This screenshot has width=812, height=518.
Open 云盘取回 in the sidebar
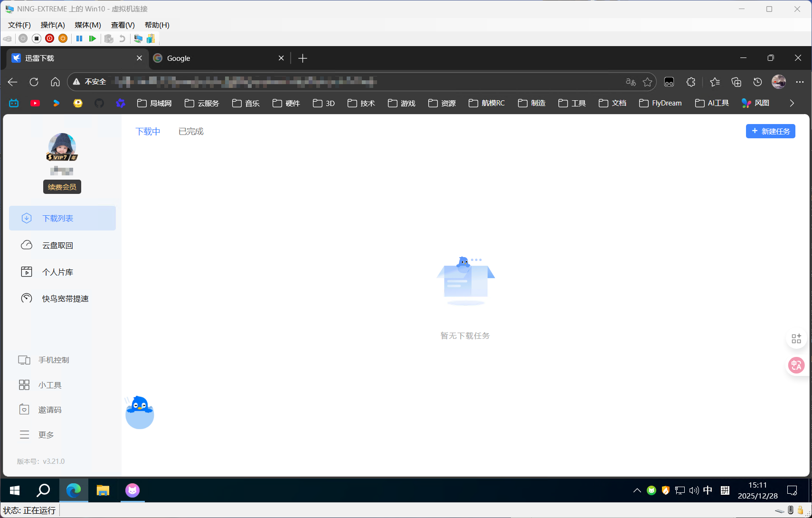coord(62,245)
